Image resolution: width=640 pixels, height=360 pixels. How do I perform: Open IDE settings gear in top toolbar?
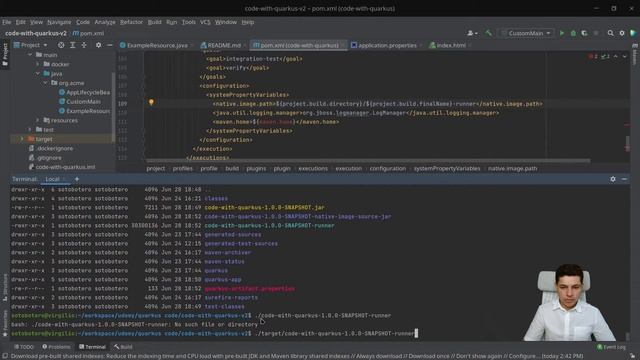[x=622, y=33]
